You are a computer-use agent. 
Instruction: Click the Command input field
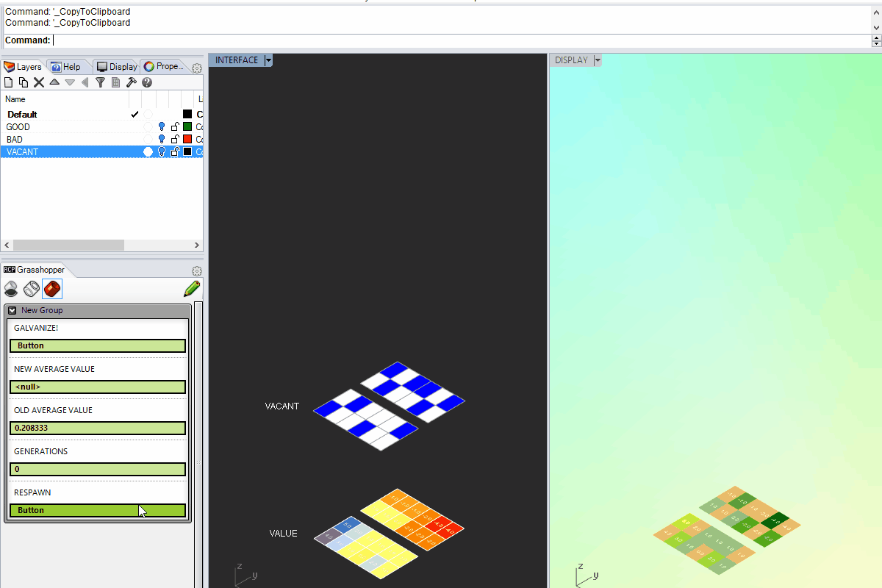point(462,40)
